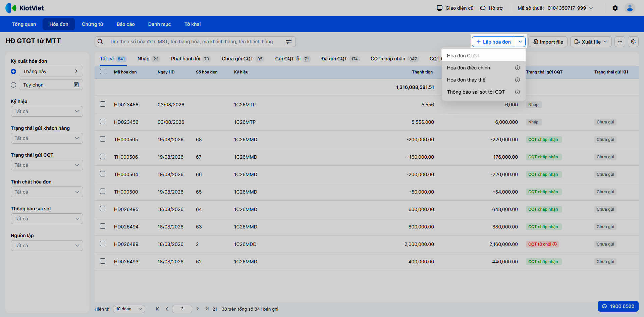This screenshot has width=644, height=317.
Task: Go to first page of results
Action: coord(157,309)
